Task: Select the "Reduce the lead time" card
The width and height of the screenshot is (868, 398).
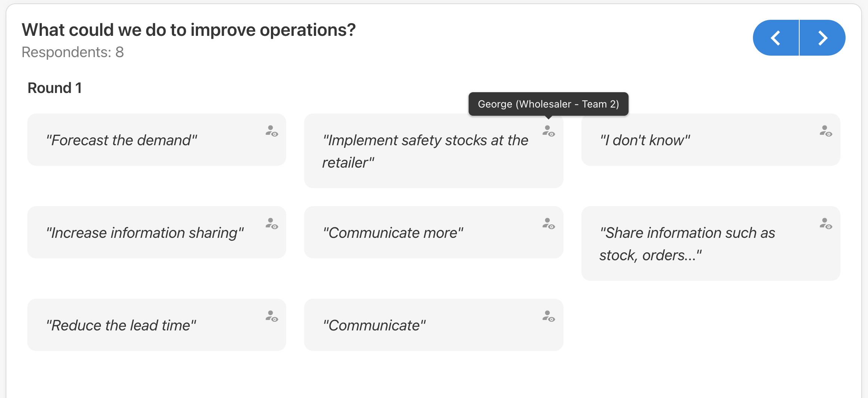Action: [157, 325]
